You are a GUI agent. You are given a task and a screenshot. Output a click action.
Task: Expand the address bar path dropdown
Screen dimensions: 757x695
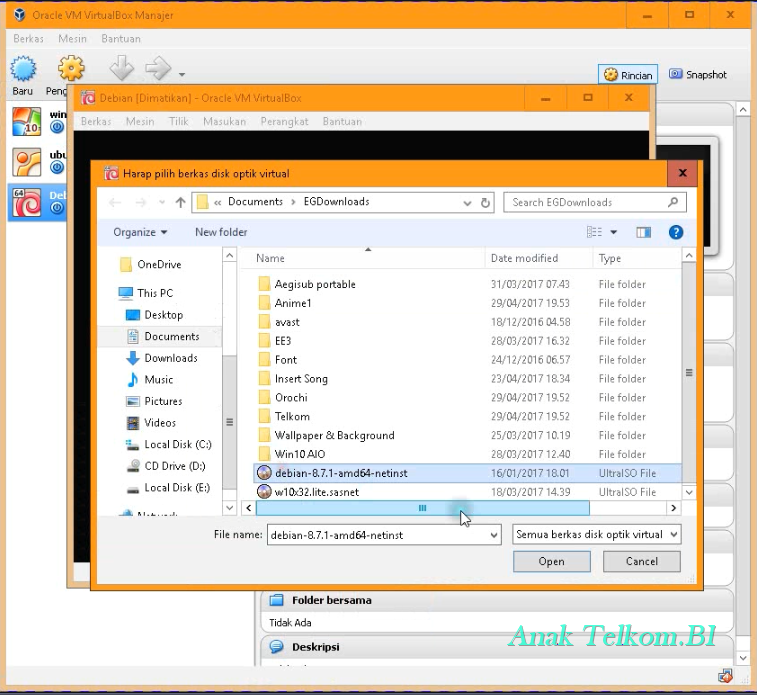[x=467, y=203]
